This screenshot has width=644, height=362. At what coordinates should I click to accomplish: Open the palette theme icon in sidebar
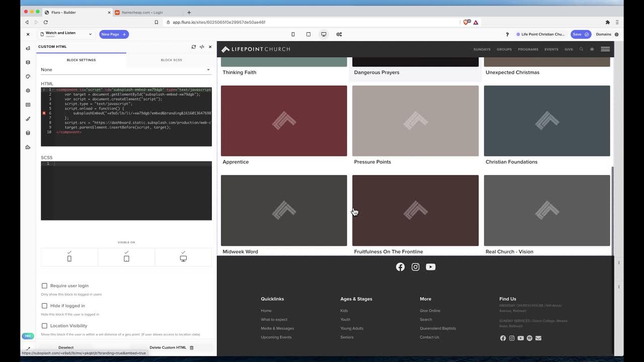click(x=28, y=76)
